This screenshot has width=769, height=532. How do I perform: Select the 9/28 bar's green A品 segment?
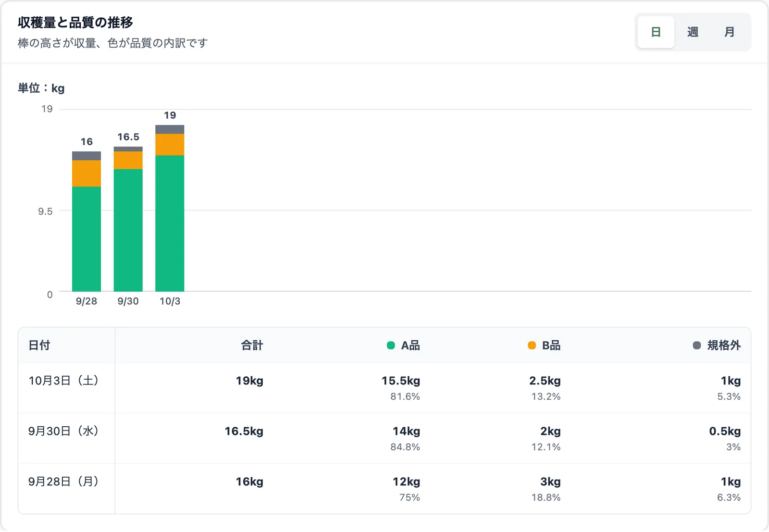tap(87, 239)
